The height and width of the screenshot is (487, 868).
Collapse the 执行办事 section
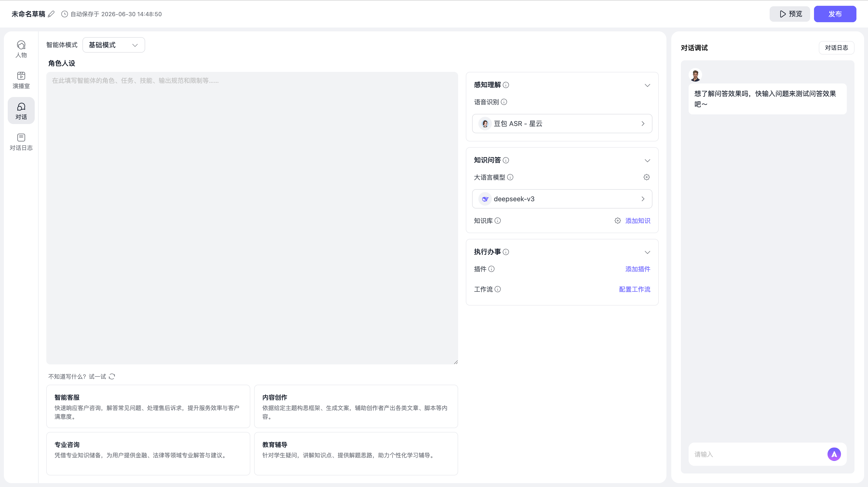coord(647,252)
